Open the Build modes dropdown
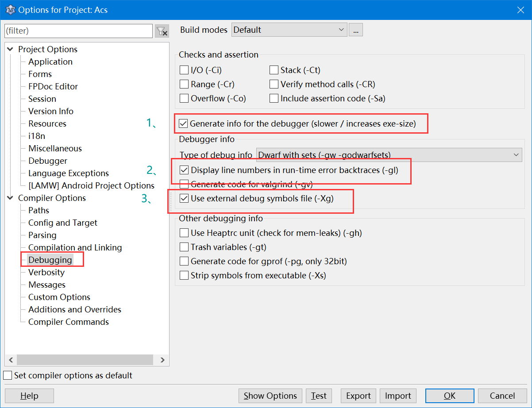Image resolution: width=532 pixels, height=408 pixels. [x=289, y=30]
